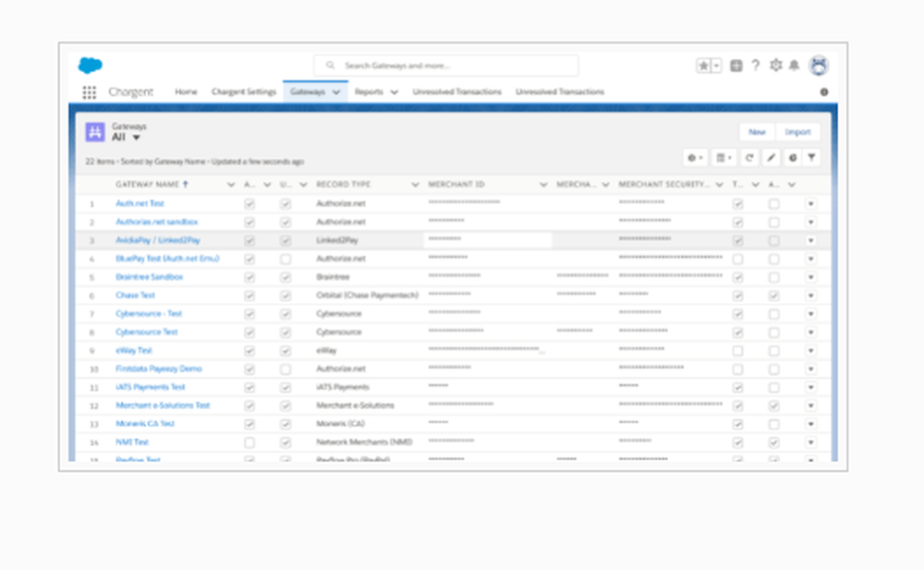
Task: Open the Braintree Sandbox gateway link
Action: pyautogui.click(x=149, y=277)
